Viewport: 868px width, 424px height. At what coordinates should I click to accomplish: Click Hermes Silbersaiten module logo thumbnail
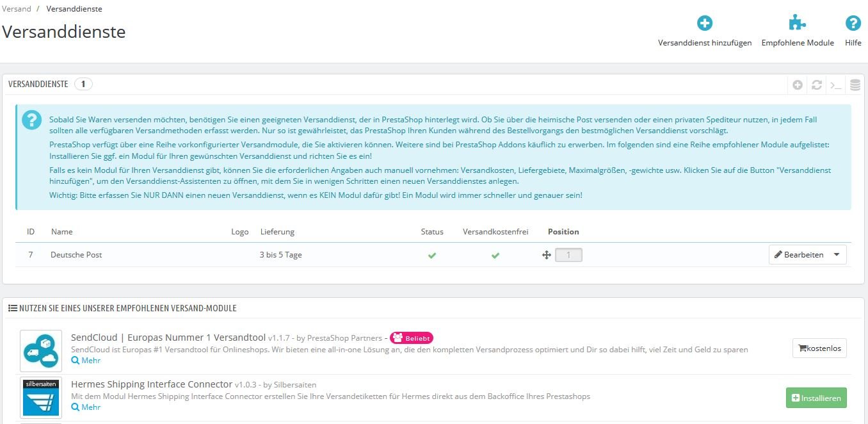click(x=41, y=398)
